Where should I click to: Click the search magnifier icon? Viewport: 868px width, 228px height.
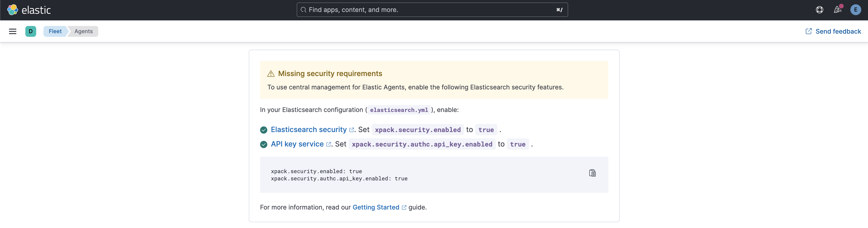303,10
